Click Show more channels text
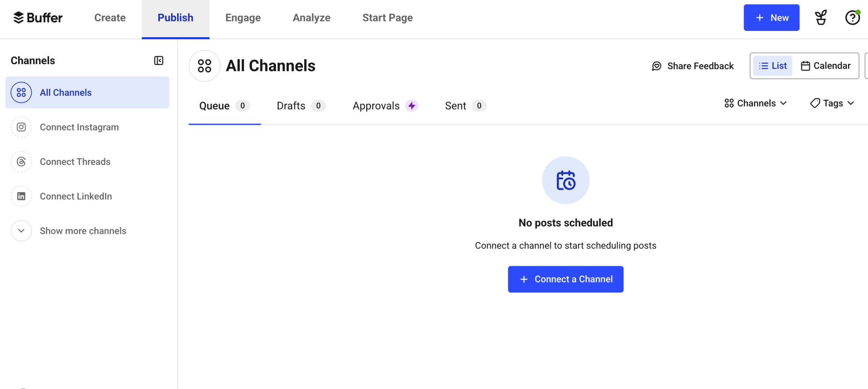868x389 pixels. (x=83, y=231)
